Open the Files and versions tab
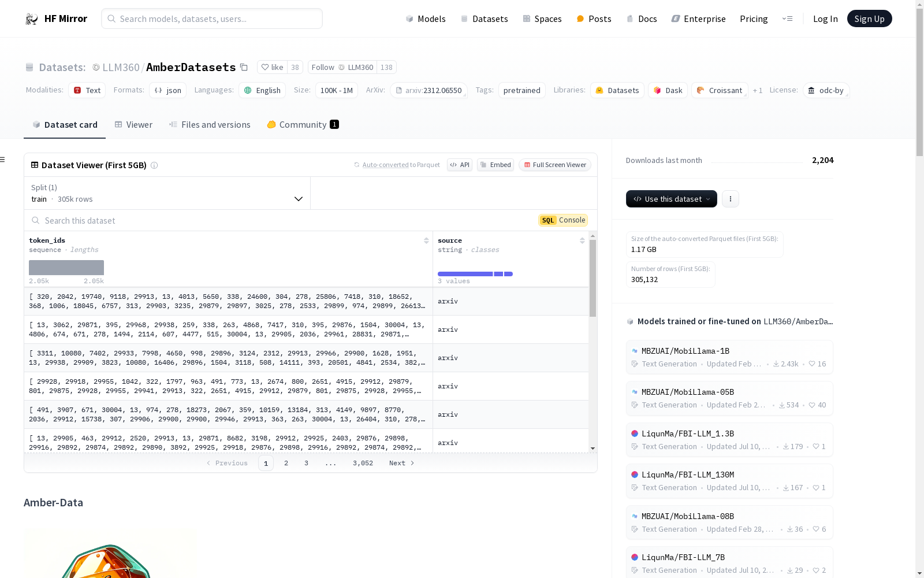 tap(210, 124)
